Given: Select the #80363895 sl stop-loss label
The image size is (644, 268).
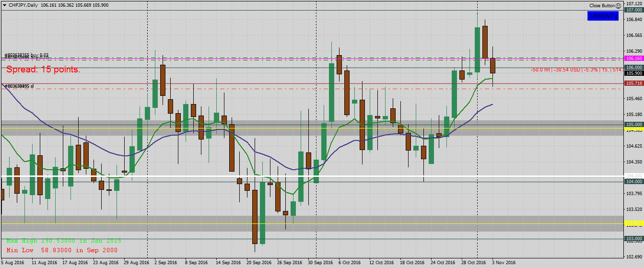Looking at the screenshot, I should (x=19, y=86).
